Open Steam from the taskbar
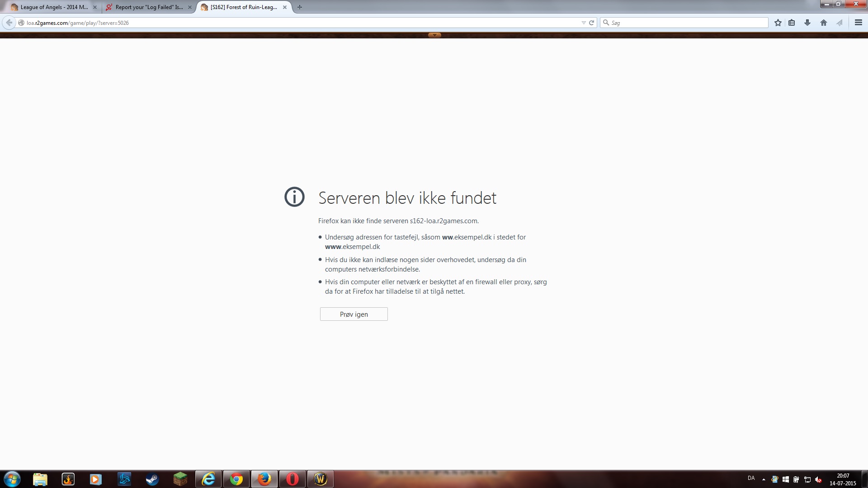The image size is (868, 488). click(152, 479)
